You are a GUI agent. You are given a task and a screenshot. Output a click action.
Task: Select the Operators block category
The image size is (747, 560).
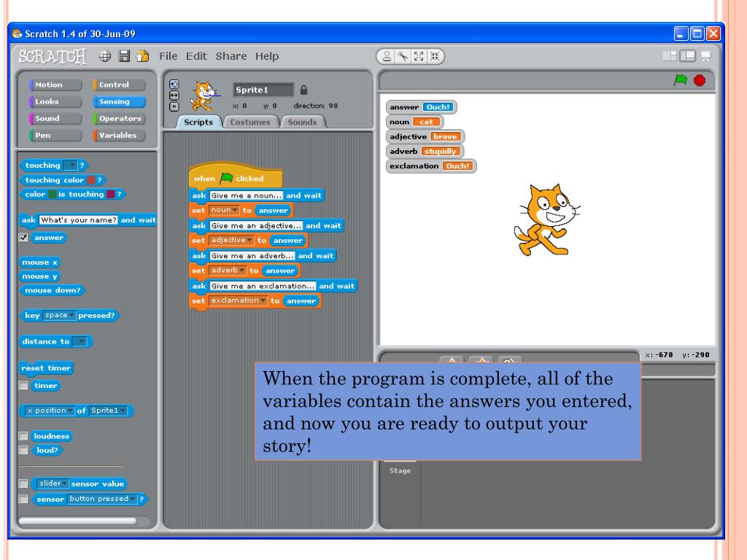[x=119, y=118]
